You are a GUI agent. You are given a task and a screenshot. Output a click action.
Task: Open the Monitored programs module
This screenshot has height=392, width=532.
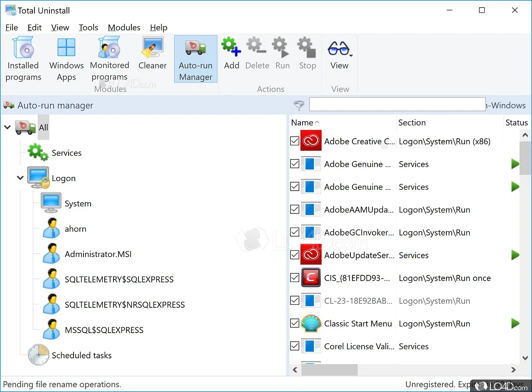[110, 58]
